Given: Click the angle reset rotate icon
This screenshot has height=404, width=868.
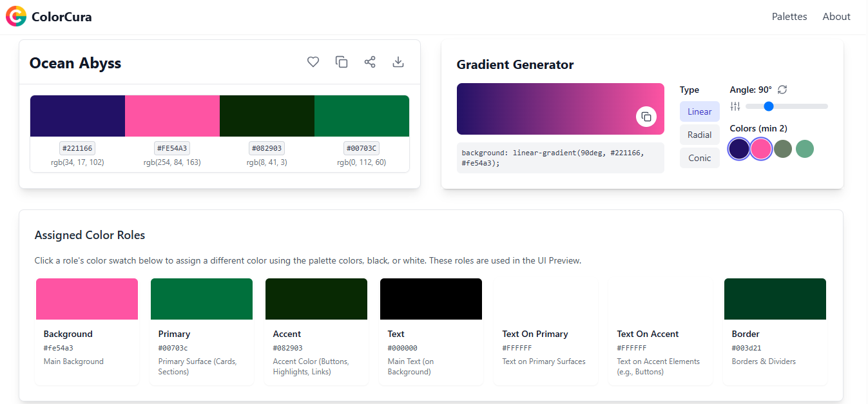Looking at the screenshot, I should (783, 90).
